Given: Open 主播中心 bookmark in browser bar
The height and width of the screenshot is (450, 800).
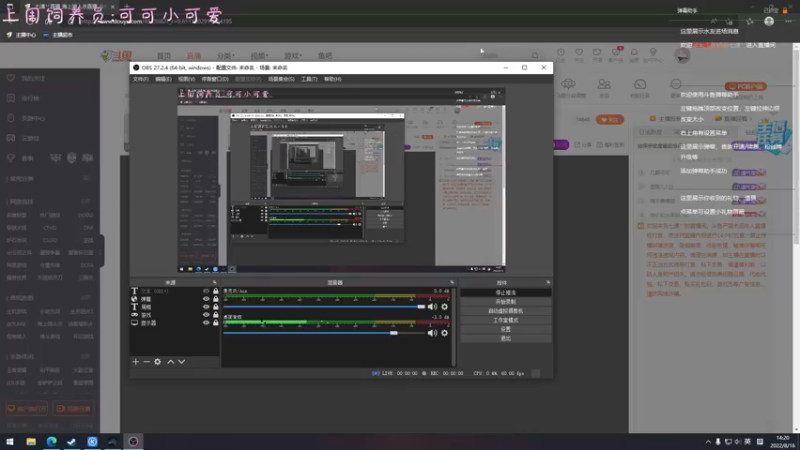Looking at the screenshot, I should click(x=21, y=35).
